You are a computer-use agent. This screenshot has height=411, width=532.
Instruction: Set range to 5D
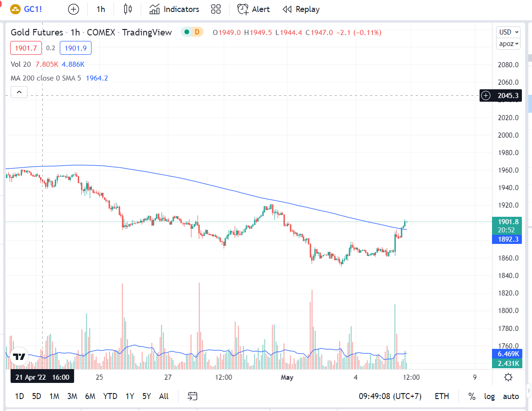point(36,396)
